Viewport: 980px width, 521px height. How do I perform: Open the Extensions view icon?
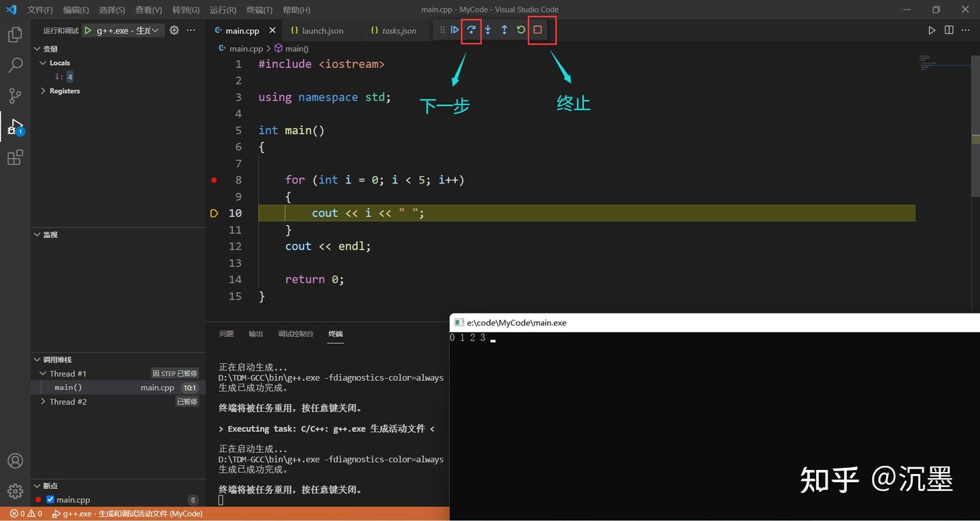(15, 157)
